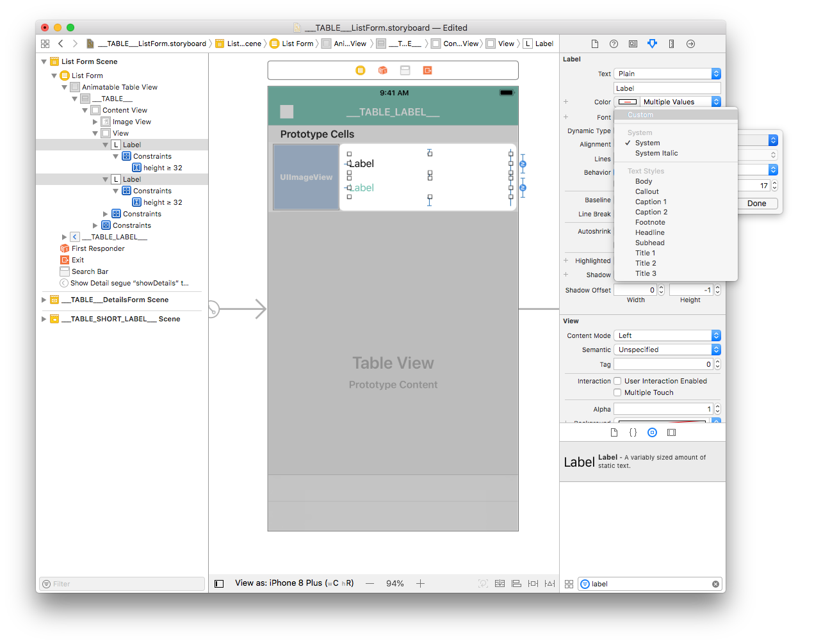Add variation for Color attribute
The image size is (830, 644).
click(566, 102)
